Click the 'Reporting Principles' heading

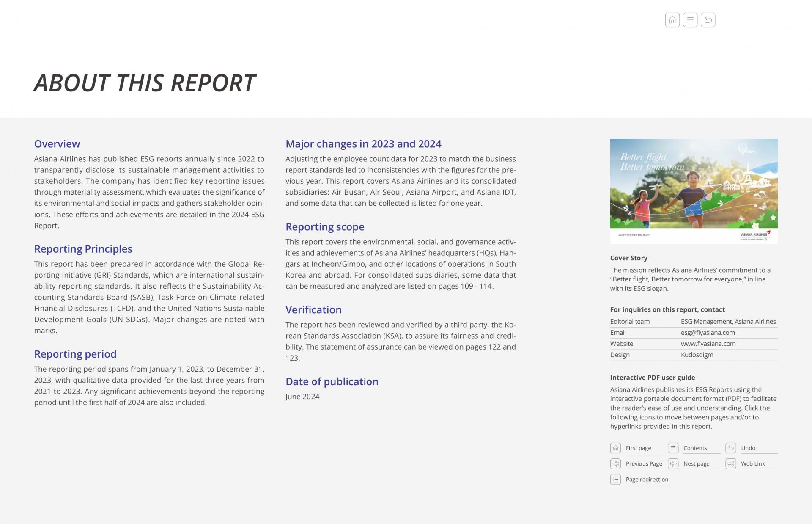click(x=83, y=249)
